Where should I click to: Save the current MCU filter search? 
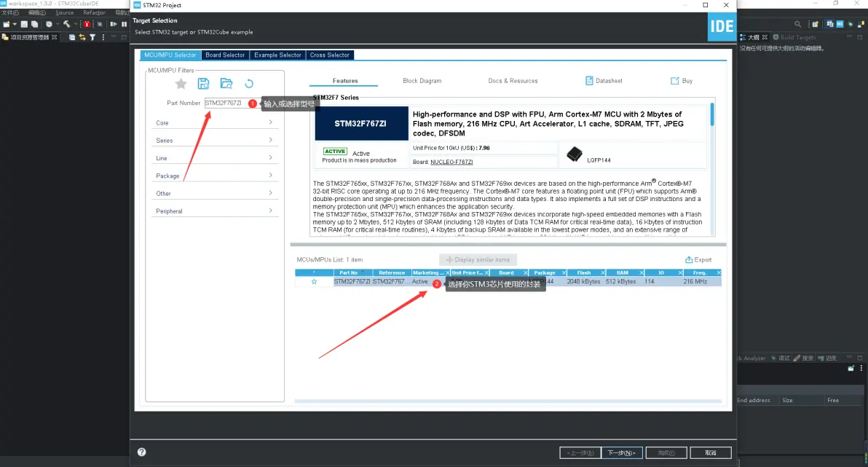pos(203,84)
